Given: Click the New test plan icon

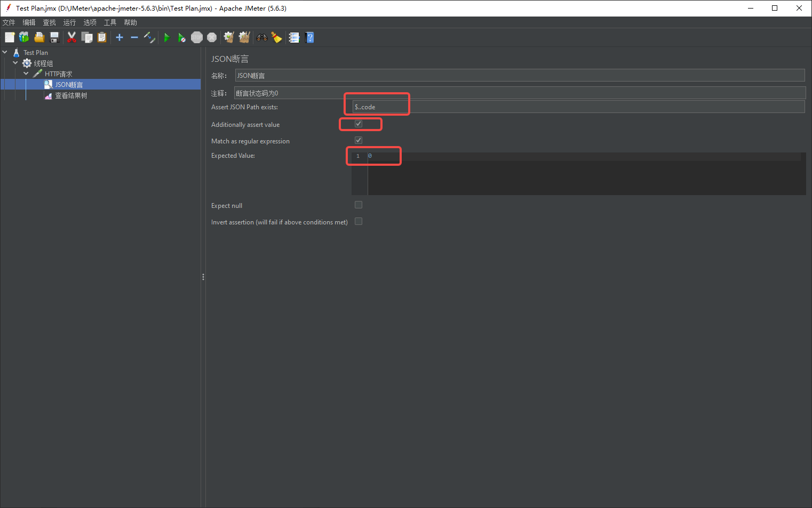Looking at the screenshot, I should coord(10,37).
